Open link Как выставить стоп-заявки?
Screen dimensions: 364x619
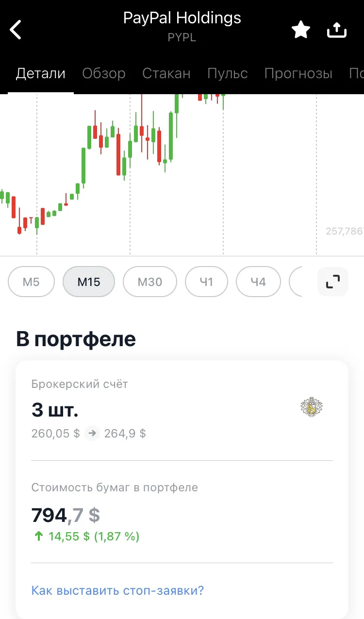pyautogui.click(x=117, y=590)
